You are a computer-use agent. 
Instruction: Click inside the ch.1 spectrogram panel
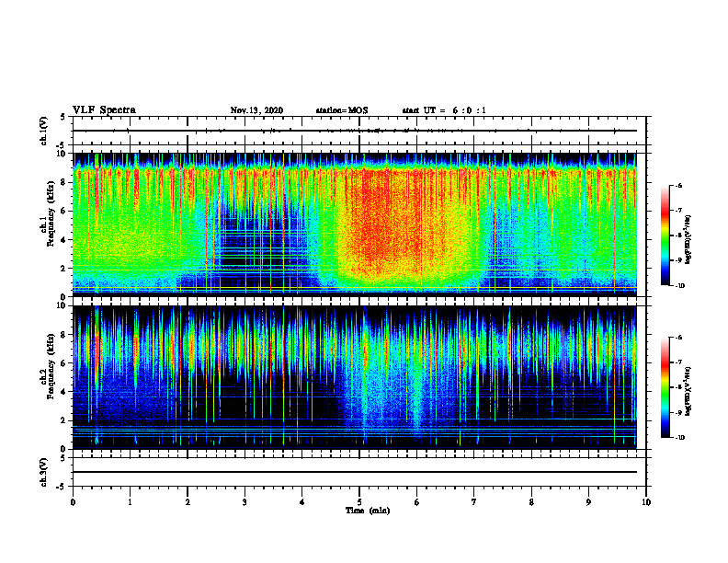359,224
